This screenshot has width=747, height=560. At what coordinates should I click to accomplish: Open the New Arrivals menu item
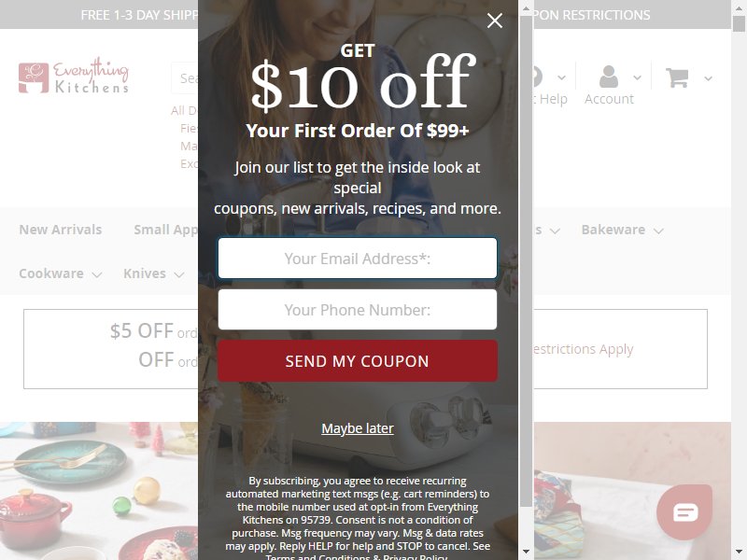click(x=61, y=230)
